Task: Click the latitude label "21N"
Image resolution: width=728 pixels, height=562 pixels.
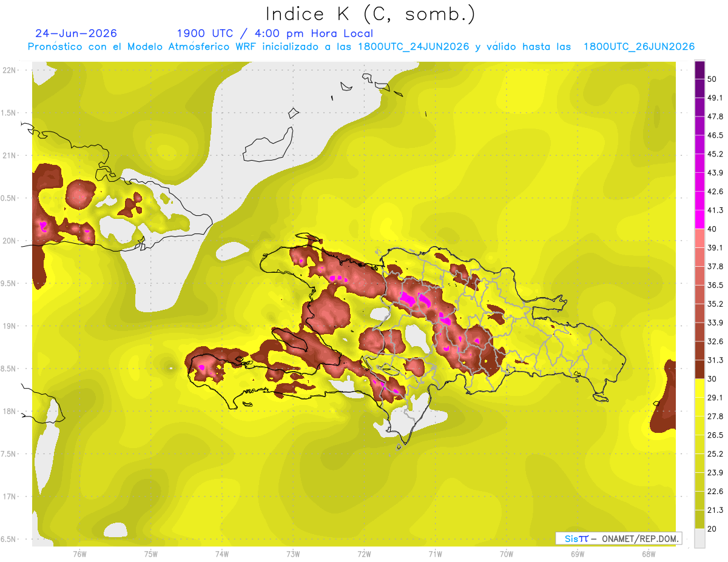Action: click(x=9, y=155)
